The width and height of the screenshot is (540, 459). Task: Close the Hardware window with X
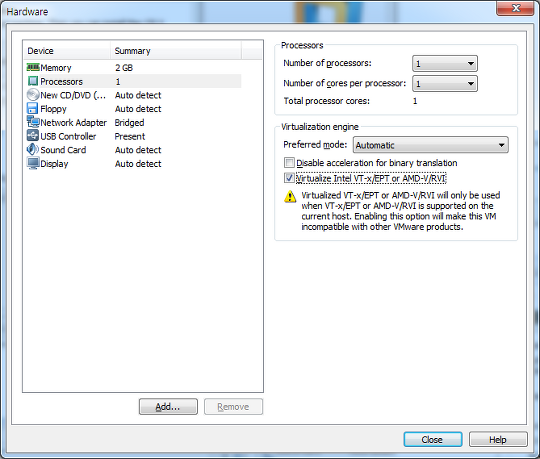[515, 8]
